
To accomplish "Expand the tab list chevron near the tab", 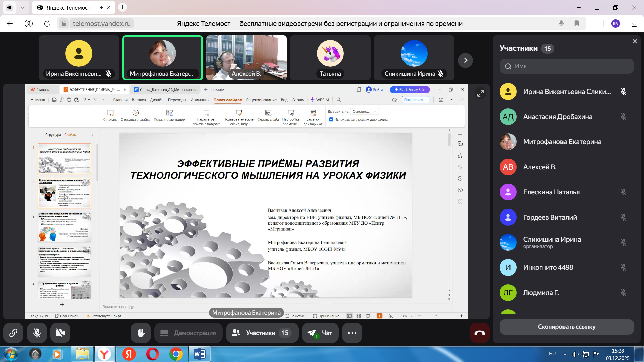I will (x=22, y=7).
